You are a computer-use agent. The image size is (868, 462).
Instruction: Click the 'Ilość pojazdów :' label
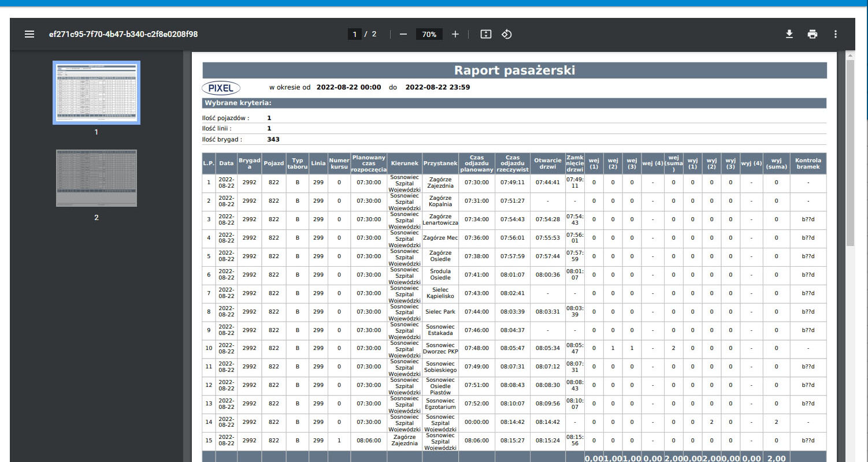(225, 118)
